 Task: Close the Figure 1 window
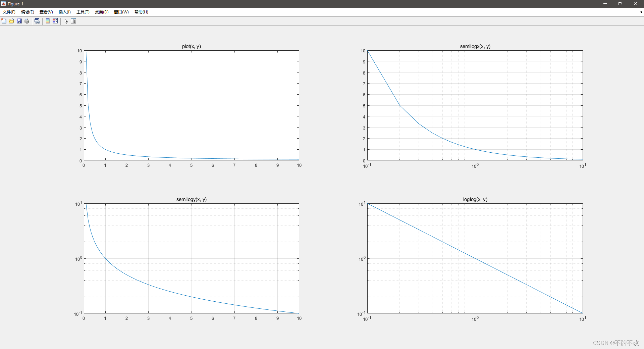[x=636, y=4]
